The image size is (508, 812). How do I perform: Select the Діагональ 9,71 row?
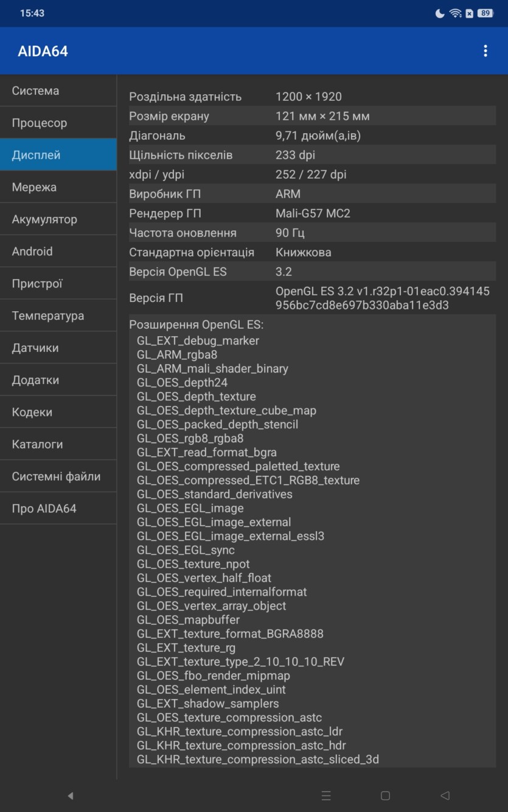[x=312, y=136]
